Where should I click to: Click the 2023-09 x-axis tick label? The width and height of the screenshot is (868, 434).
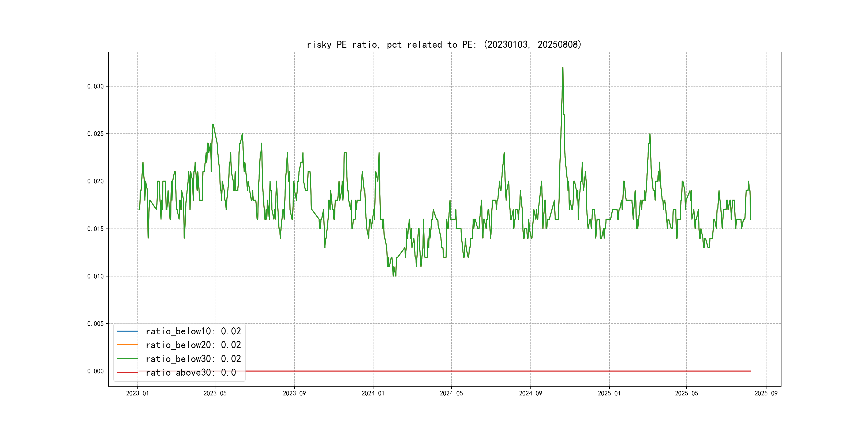pyautogui.click(x=294, y=393)
